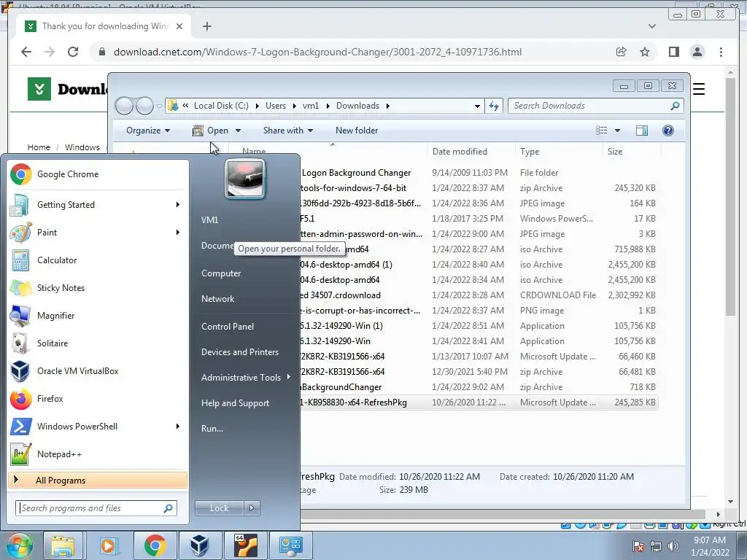Reload the Chrome page

(73, 52)
